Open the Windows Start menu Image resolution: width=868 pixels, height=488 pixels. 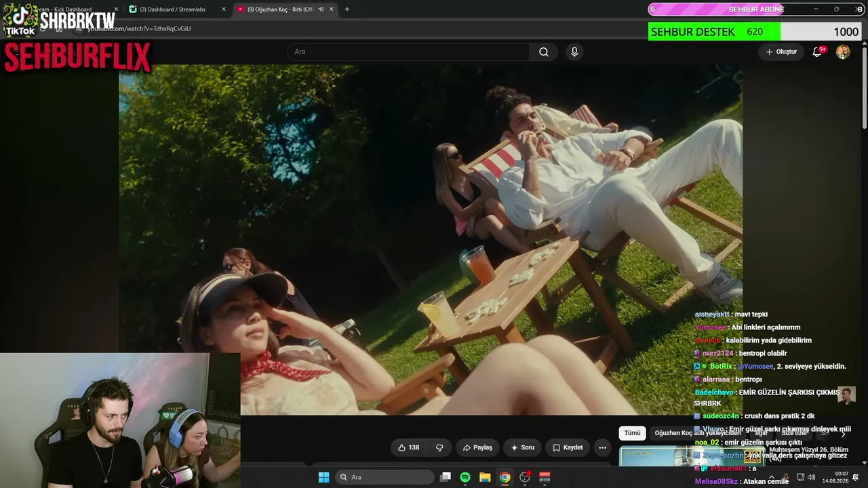click(323, 477)
